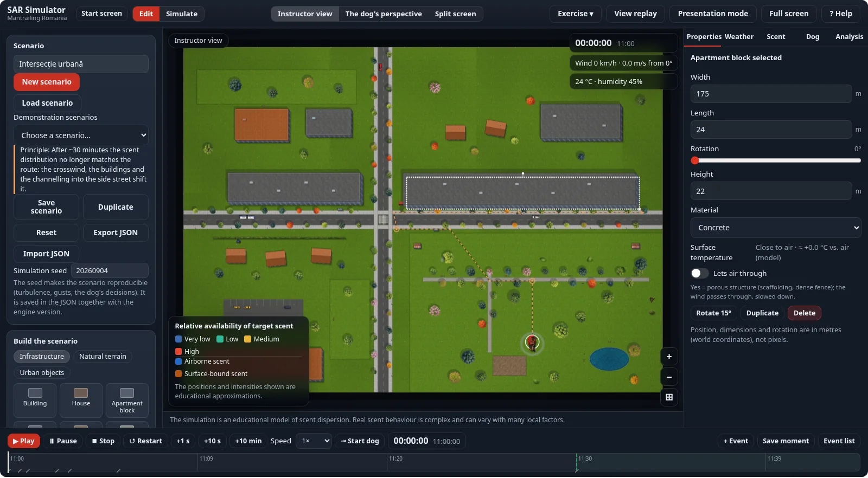Click the blue pond on the map
Image resolution: width=868 pixels, height=478 pixels.
click(609, 359)
